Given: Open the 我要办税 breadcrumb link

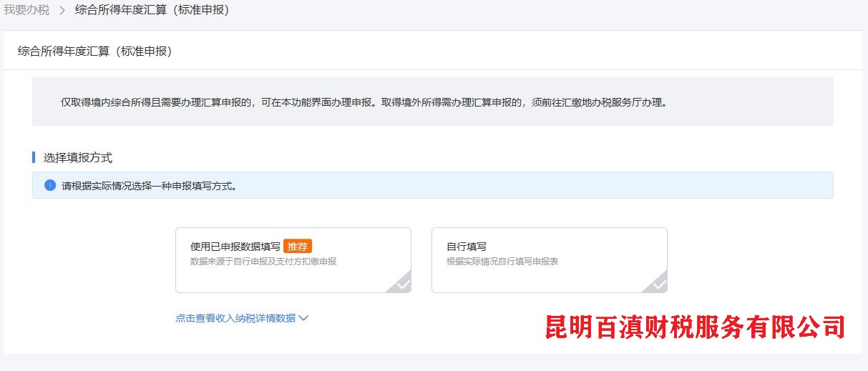Looking at the screenshot, I should point(26,11).
